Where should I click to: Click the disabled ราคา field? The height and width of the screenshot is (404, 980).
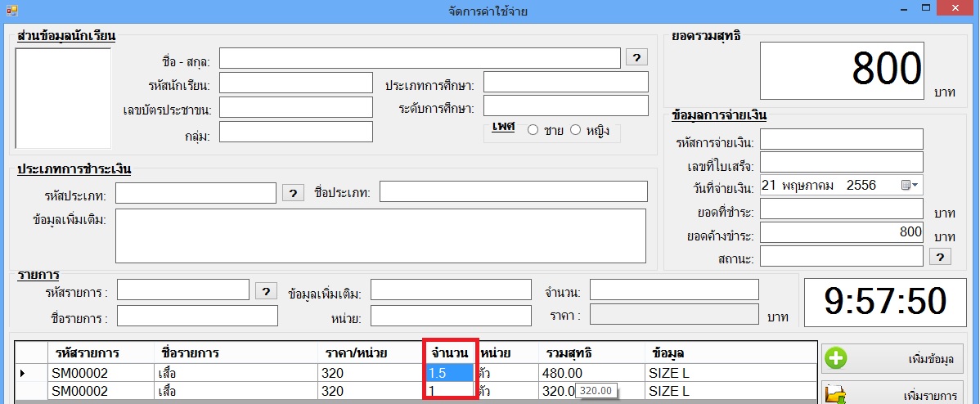point(674,314)
